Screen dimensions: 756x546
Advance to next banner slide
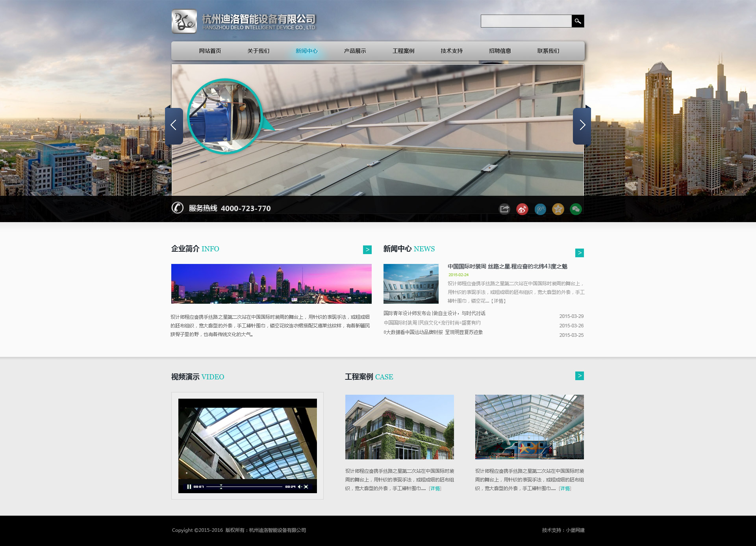[x=582, y=125]
